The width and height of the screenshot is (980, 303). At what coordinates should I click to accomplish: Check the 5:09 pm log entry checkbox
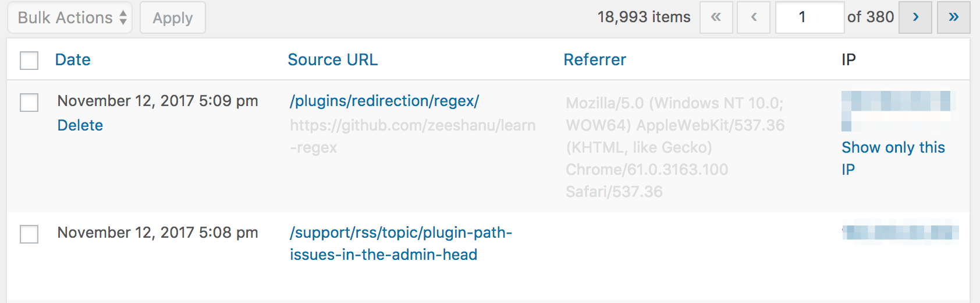(29, 103)
